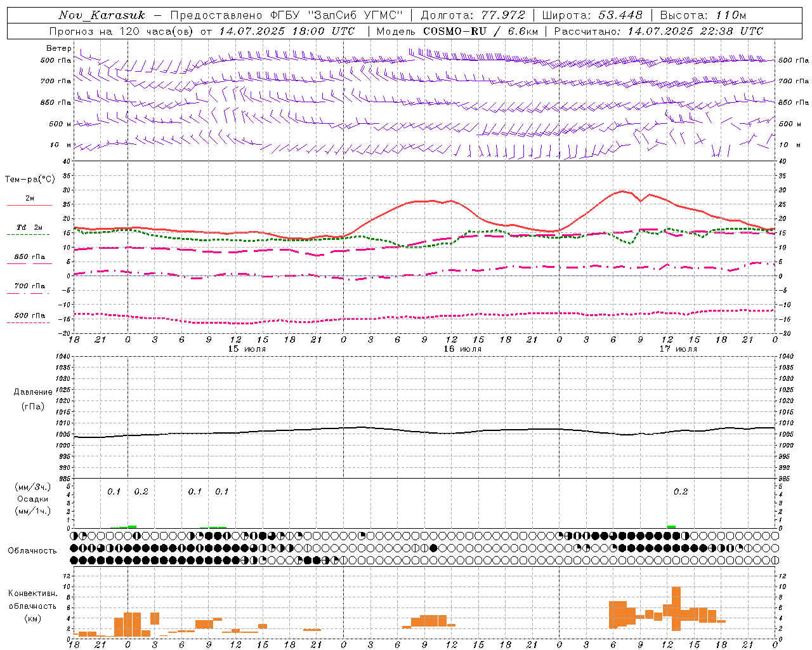Click the dash-dot 700 гПа temperature legend line
The width and height of the screenshot is (812, 650).
(28, 293)
